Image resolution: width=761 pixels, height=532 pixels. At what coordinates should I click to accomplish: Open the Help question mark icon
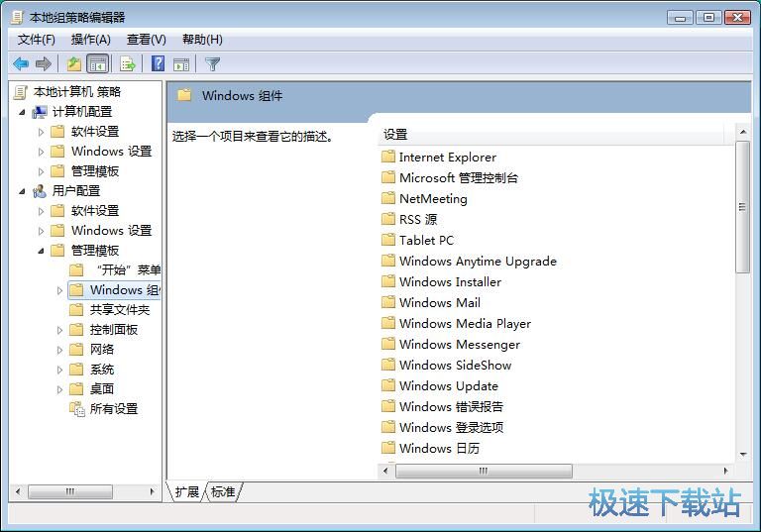pyautogui.click(x=159, y=63)
